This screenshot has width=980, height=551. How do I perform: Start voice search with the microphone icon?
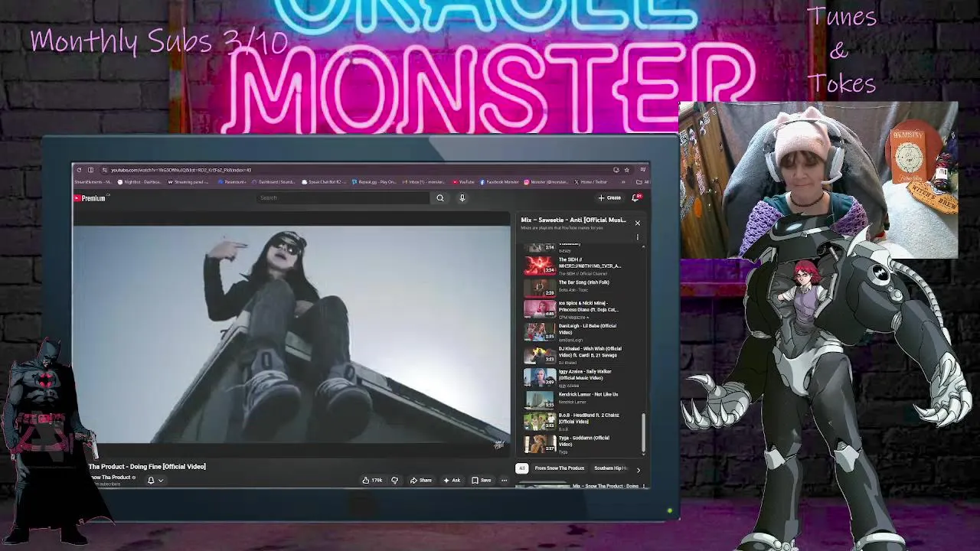pos(462,198)
